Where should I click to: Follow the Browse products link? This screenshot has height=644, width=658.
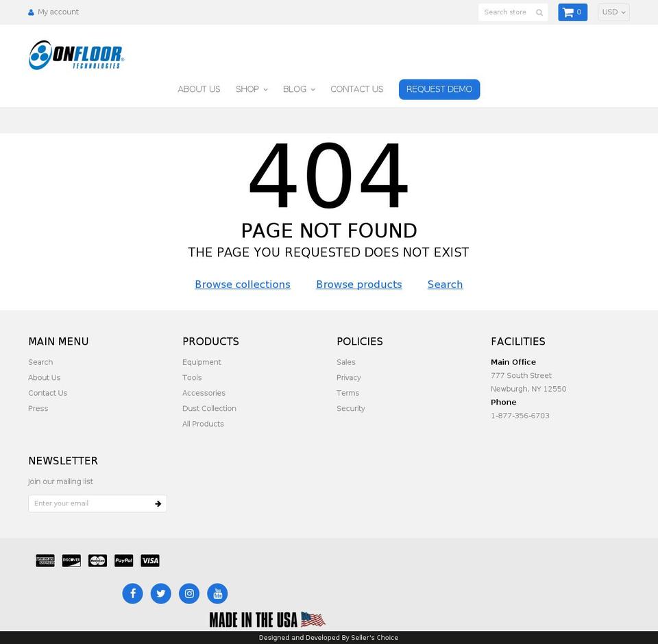(x=358, y=284)
